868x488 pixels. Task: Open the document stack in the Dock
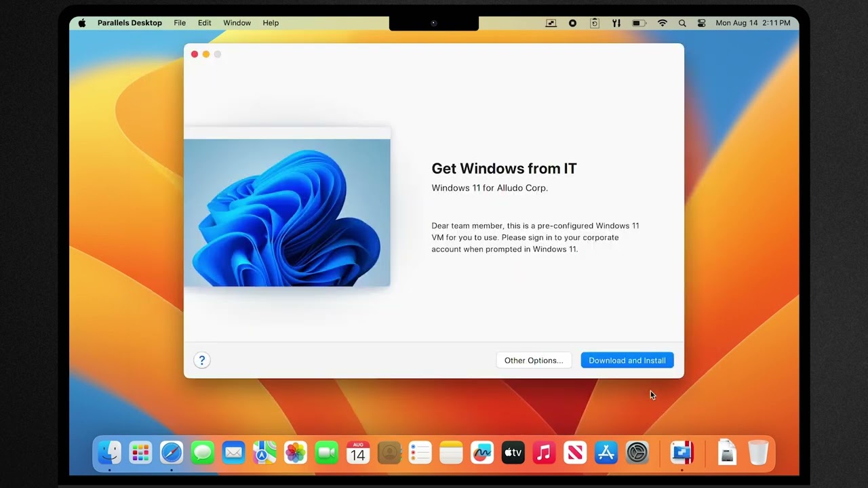(x=727, y=452)
